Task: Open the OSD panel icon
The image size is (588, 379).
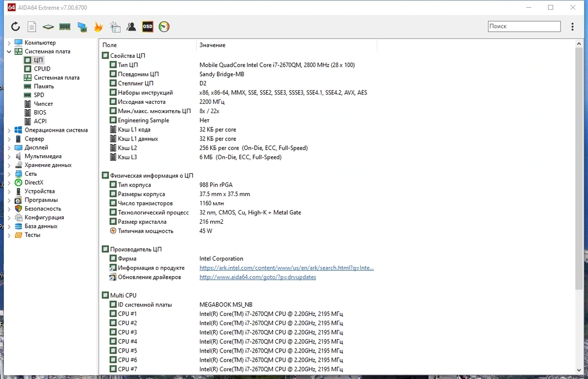Action: [147, 26]
